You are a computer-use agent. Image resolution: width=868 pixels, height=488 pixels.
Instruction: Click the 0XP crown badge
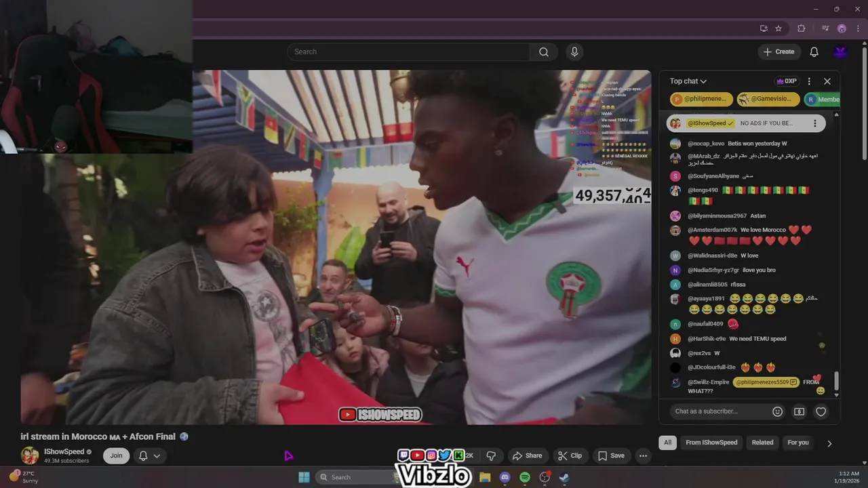[787, 81]
